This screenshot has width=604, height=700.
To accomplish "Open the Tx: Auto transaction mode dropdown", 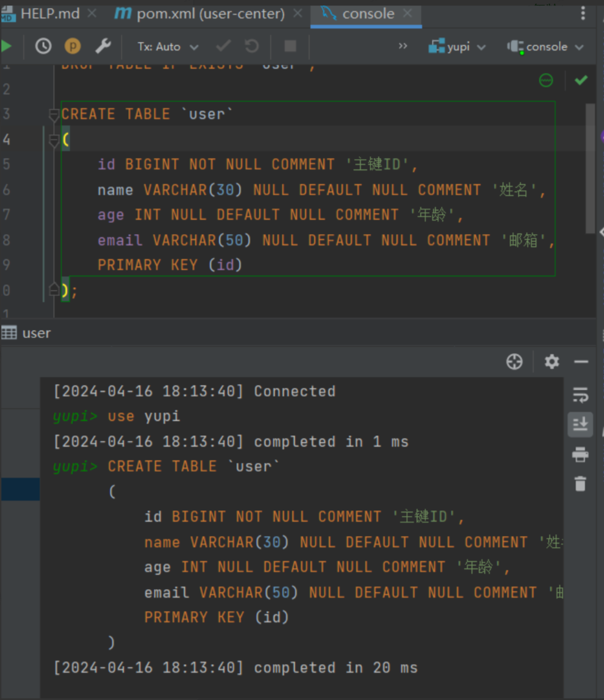I will [x=168, y=46].
